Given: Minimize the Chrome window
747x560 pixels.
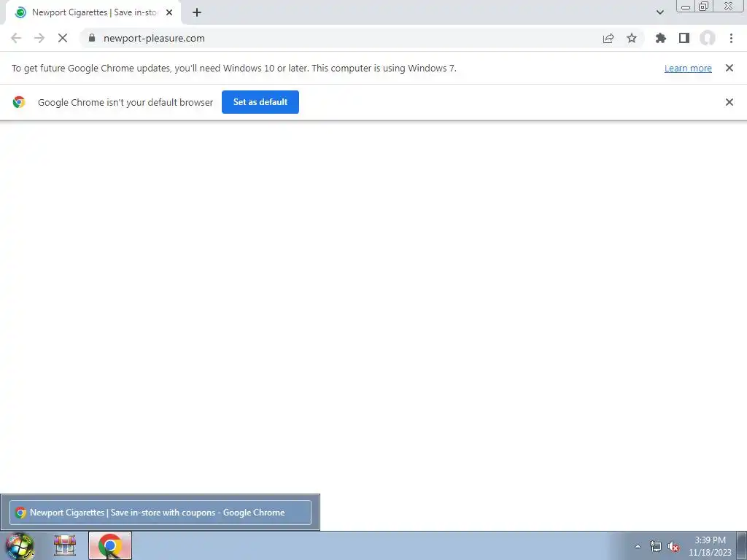Looking at the screenshot, I should (686, 7).
